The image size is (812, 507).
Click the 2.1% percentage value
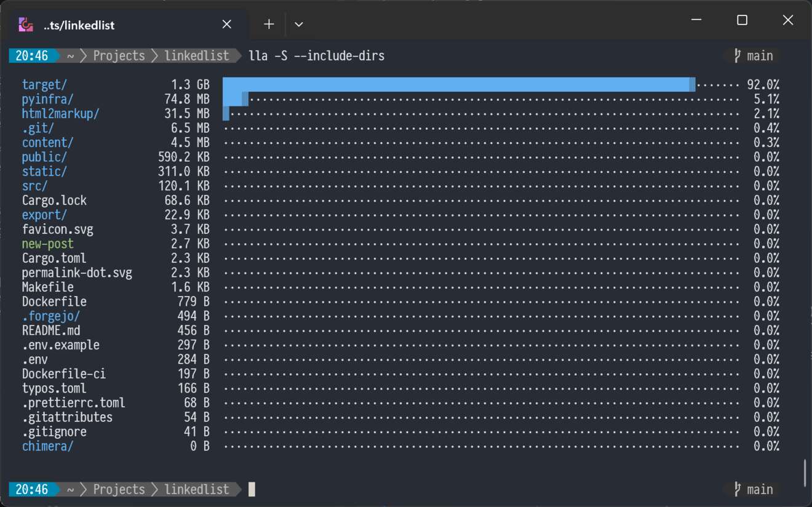coord(766,114)
